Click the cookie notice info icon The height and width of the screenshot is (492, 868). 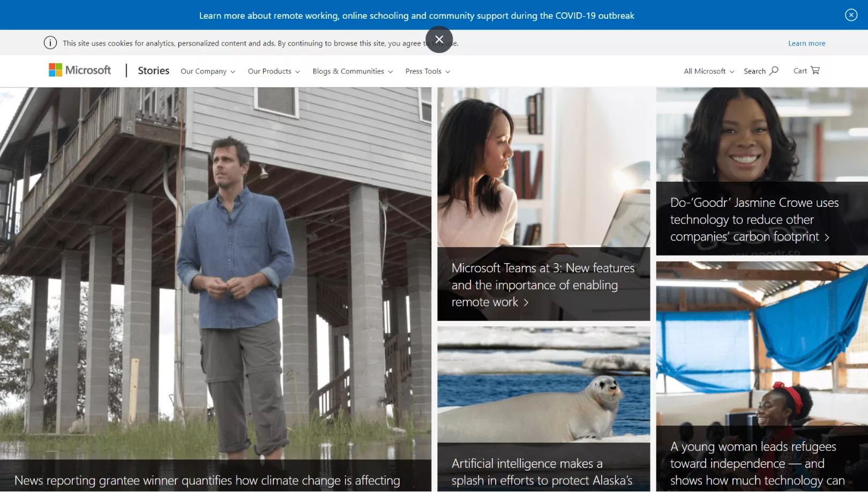[x=50, y=43]
